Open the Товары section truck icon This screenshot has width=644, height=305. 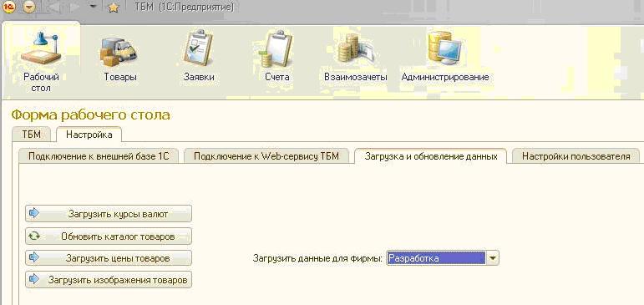[x=119, y=52]
